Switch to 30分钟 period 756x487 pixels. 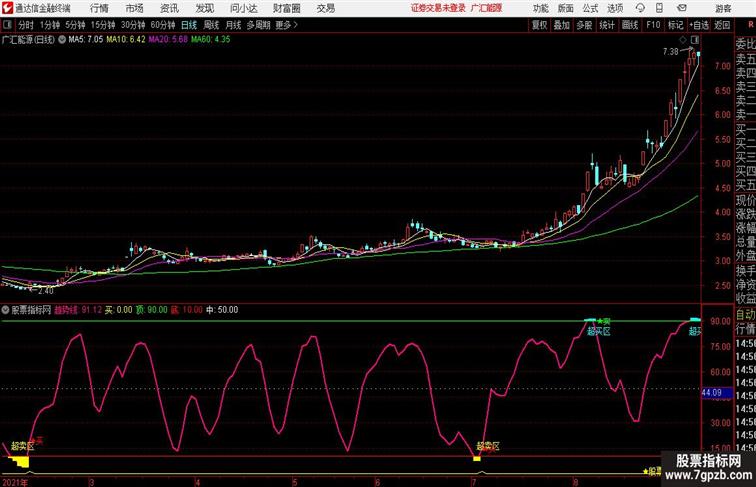(133, 25)
